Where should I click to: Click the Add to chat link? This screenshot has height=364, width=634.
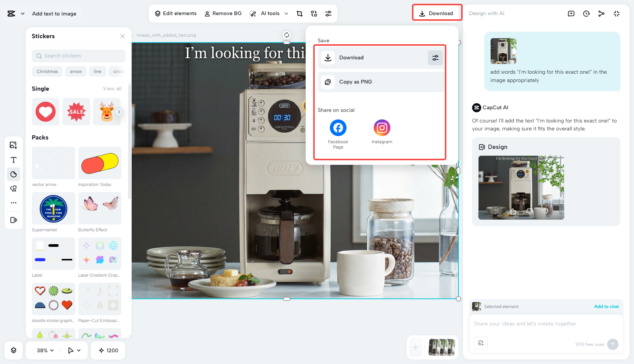[606, 307]
